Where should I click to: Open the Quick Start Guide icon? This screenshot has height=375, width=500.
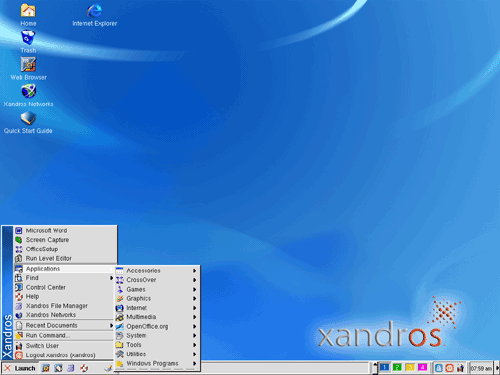point(28,122)
